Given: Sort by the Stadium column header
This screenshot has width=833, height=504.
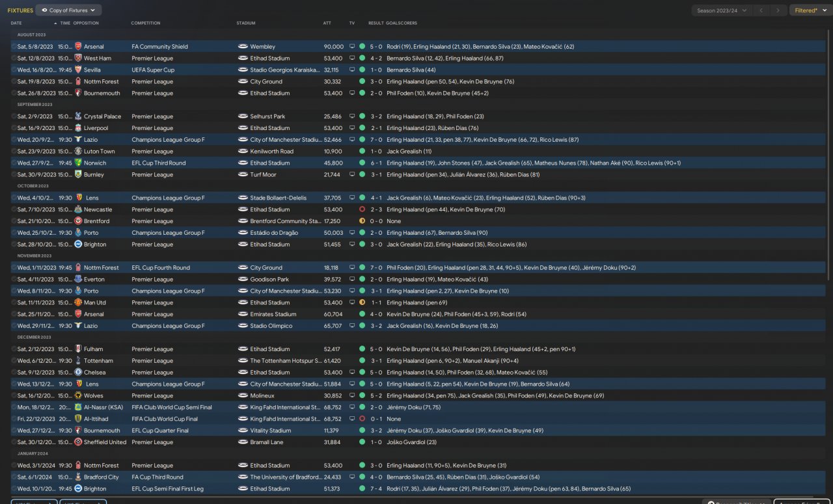Looking at the screenshot, I should pyautogui.click(x=246, y=23).
